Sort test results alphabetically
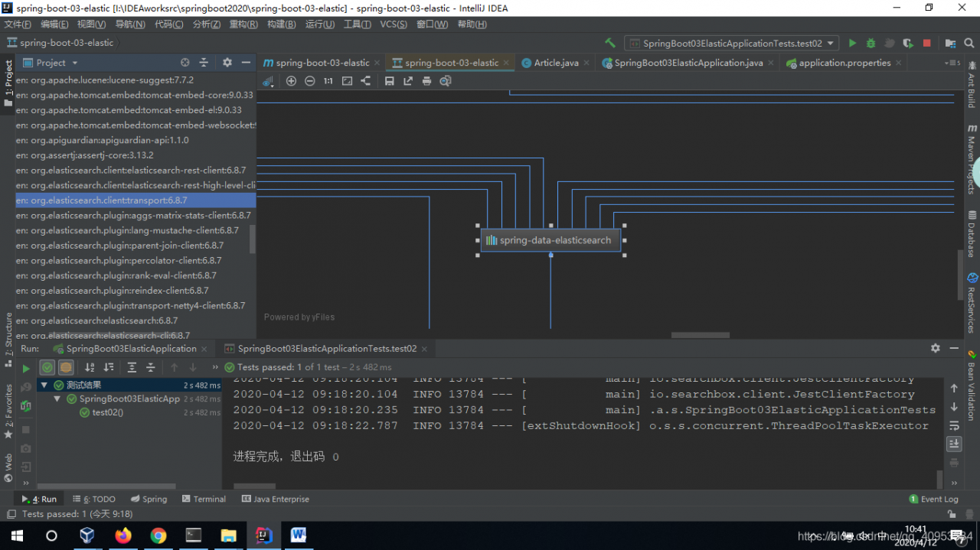The width and height of the screenshot is (980, 550). [90, 368]
